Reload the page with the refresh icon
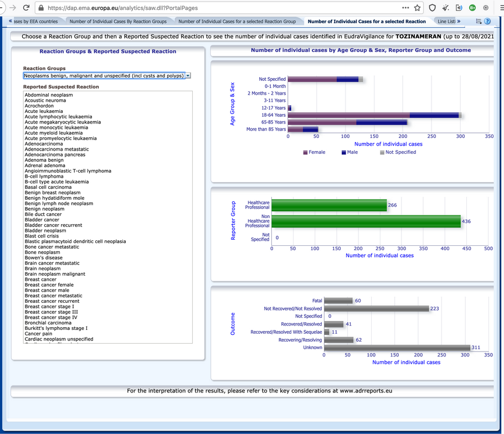Screen dimensions: 504x434 (x=27, y=8)
